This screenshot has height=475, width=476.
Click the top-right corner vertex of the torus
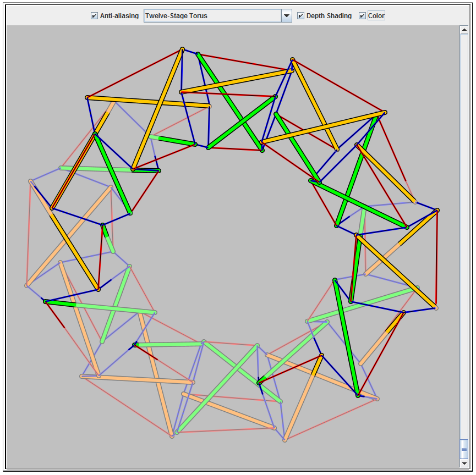385,112
